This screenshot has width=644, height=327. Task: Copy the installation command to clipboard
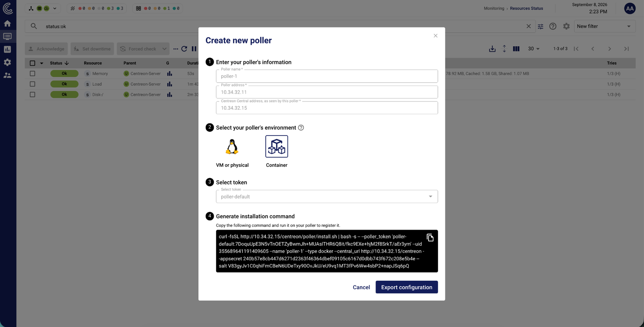click(x=430, y=238)
